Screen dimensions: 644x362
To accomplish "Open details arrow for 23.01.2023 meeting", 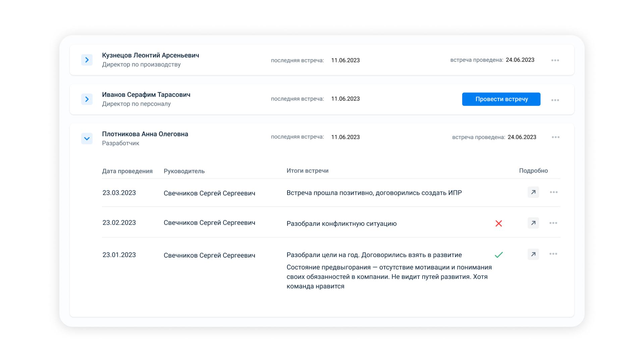I will click(533, 254).
